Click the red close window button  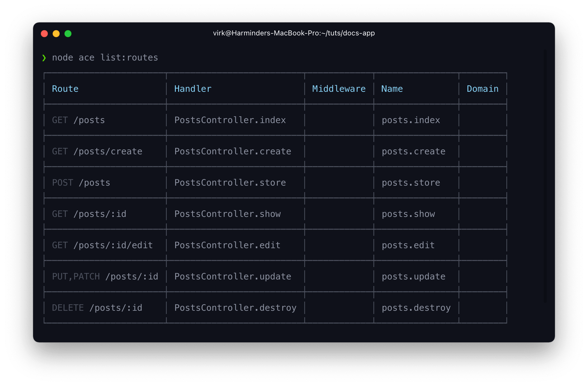44,34
